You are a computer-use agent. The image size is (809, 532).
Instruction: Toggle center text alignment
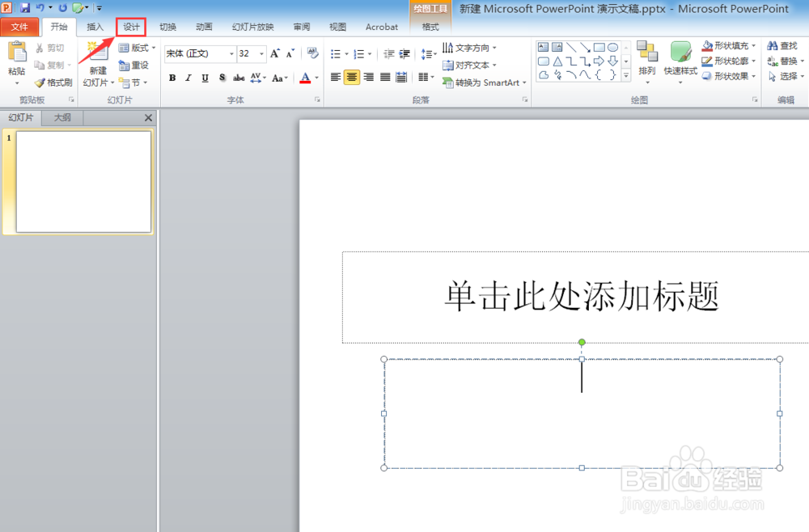pyautogui.click(x=352, y=78)
